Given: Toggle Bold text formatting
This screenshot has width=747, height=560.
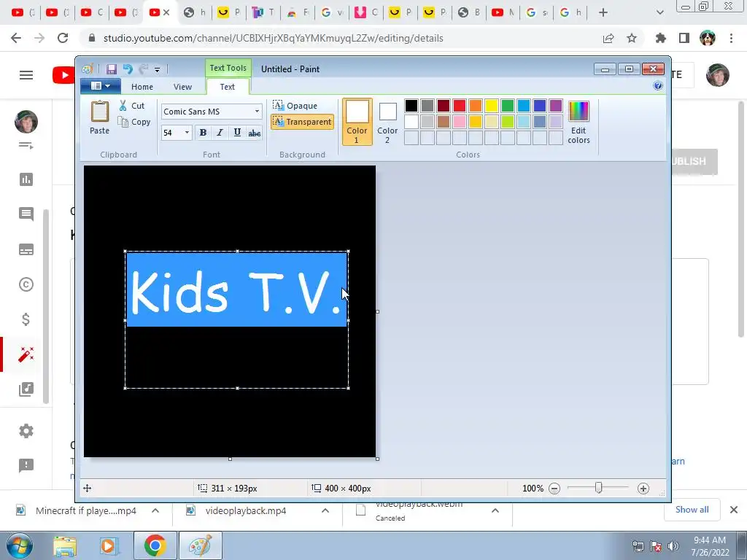Looking at the screenshot, I should click(x=203, y=133).
